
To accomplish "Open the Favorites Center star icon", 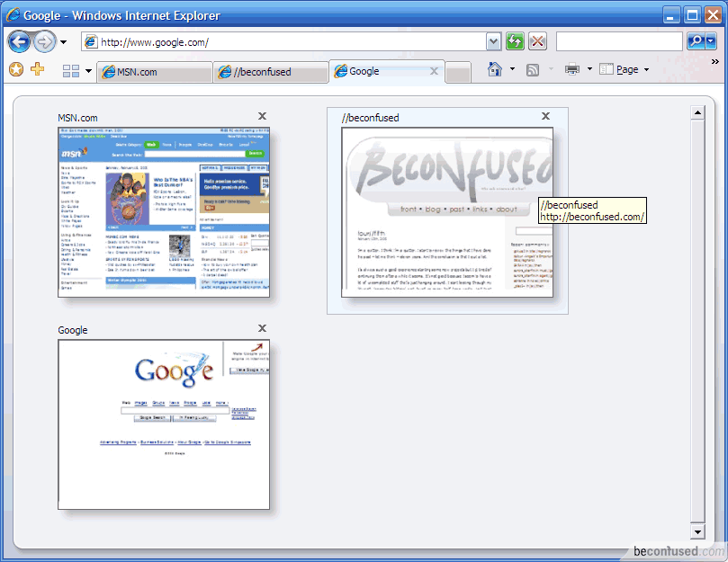I will click(15, 70).
